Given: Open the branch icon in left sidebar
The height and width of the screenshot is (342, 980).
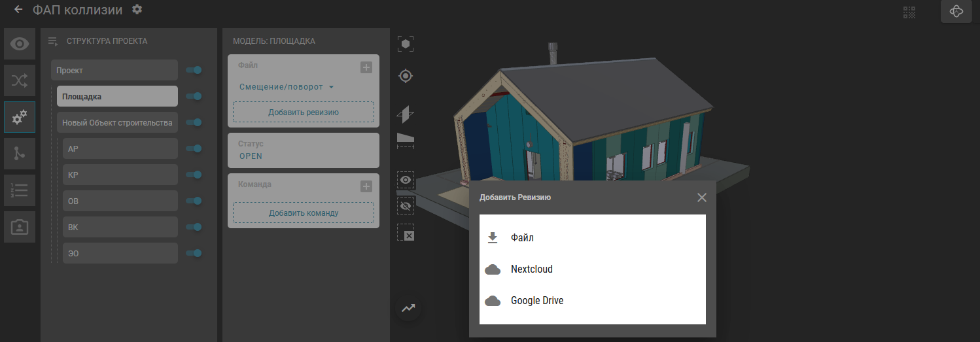Looking at the screenshot, I should (20, 153).
